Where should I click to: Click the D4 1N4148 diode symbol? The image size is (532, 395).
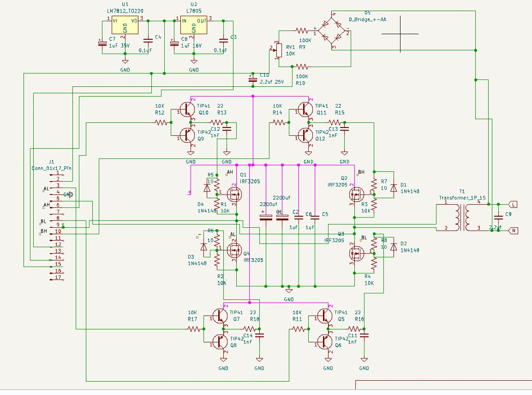(207, 188)
